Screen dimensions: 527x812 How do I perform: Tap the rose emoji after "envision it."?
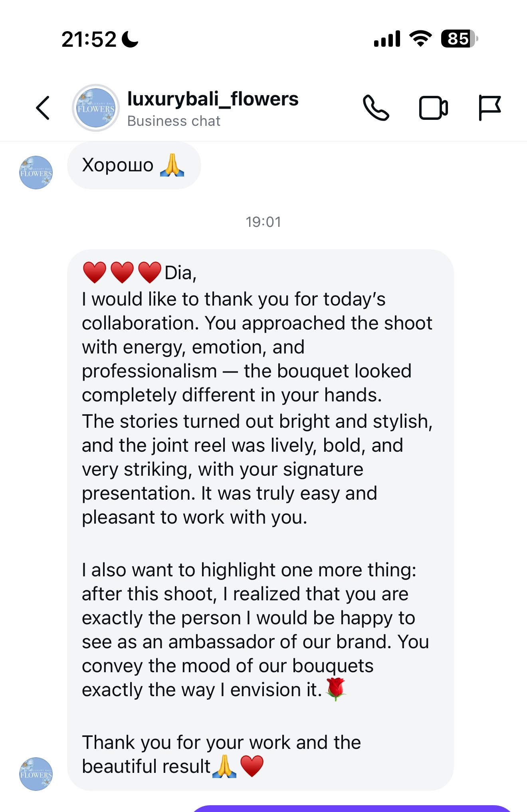click(x=336, y=689)
